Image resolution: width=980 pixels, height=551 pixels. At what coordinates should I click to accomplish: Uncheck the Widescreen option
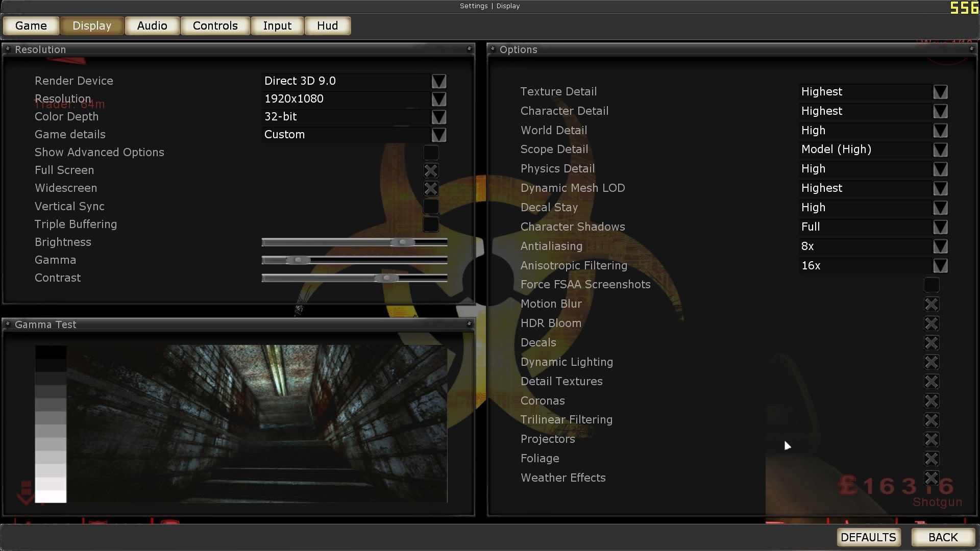[431, 188]
